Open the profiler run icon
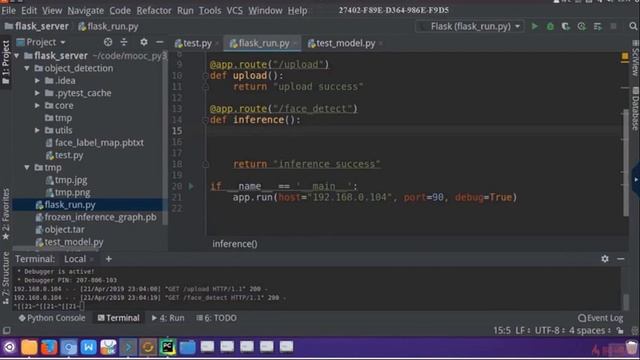Viewport: 640px width, 360px height. tap(582, 27)
